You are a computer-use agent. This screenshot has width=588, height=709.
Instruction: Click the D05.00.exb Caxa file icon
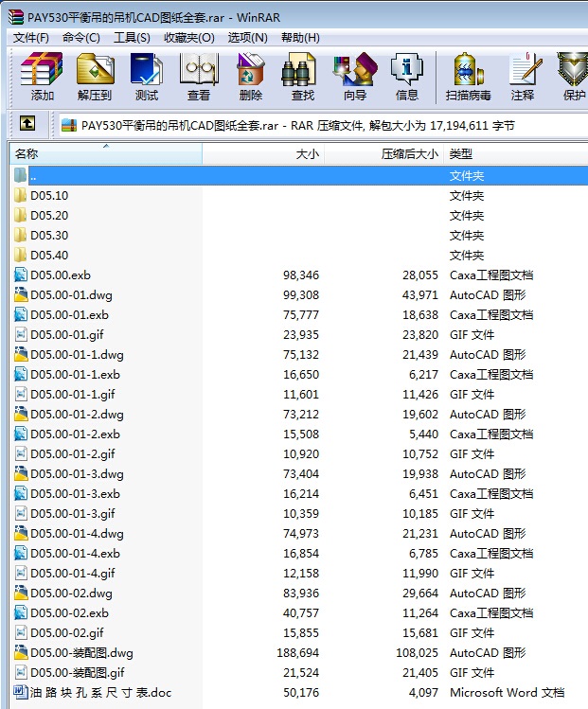(x=21, y=275)
